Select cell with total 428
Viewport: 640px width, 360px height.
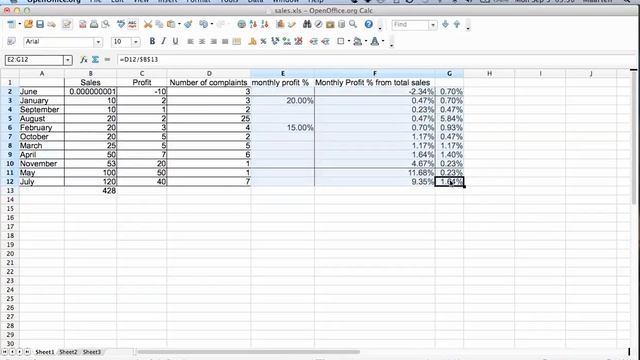(91, 191)
